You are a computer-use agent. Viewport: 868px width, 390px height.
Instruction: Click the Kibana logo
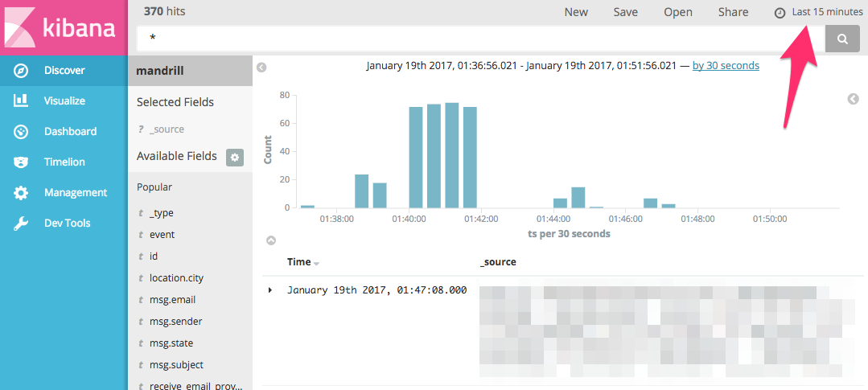[x=64, y=27]
